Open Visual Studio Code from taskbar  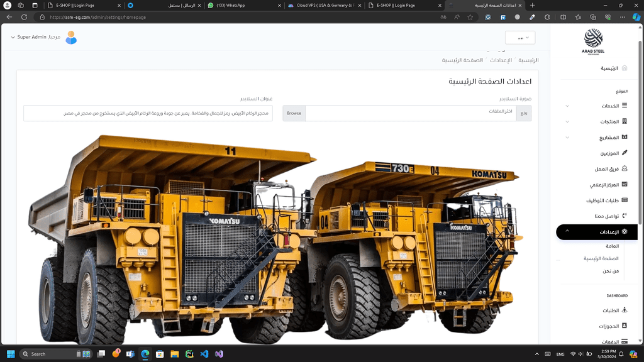point(204,354)
